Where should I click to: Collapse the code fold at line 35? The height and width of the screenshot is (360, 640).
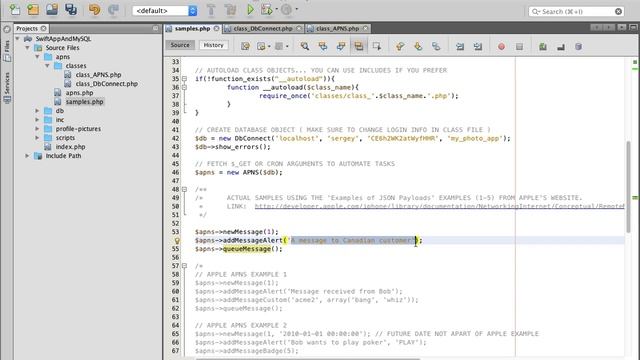pyautogui.click(x=184, y=79)
